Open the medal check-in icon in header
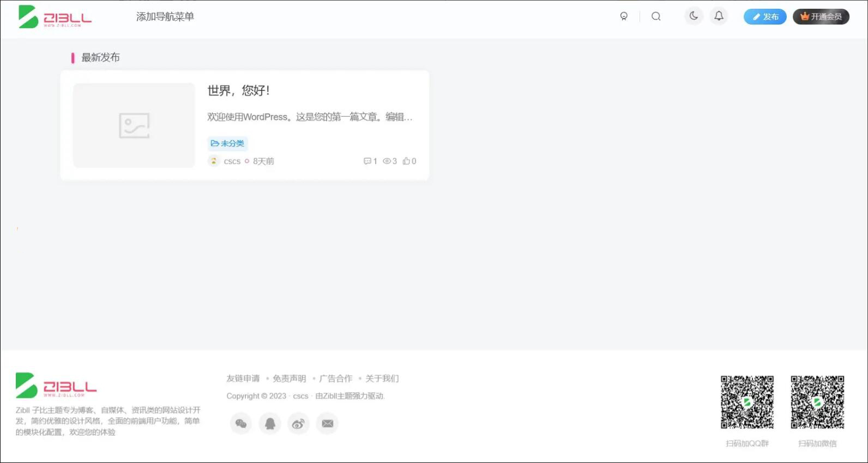This screenshot has height=463, width=868. click(x=624, y=16)
